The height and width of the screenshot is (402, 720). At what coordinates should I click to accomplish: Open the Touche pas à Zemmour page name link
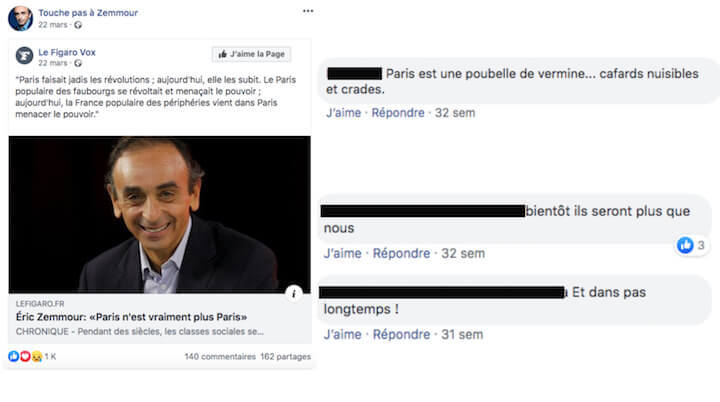pos(90,11)
